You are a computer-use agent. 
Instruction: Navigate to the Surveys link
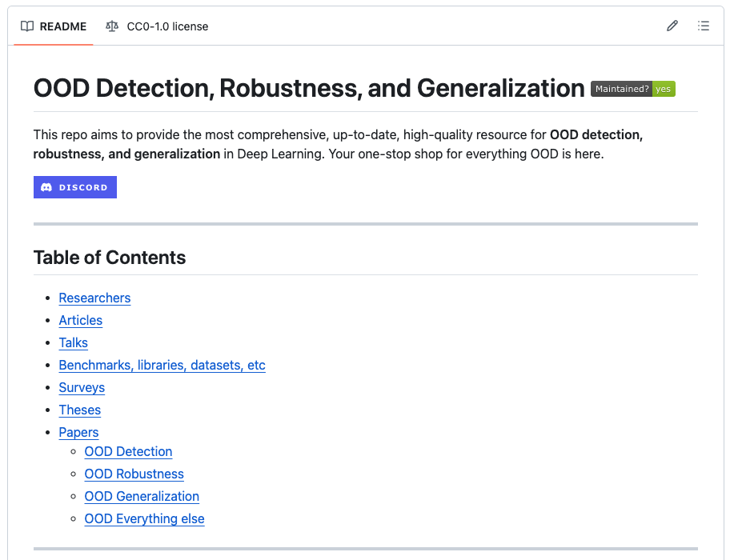pos(82,387)
